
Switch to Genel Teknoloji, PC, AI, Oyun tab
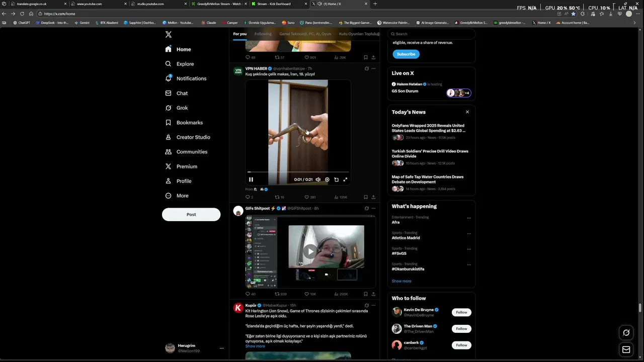coord(305,34)
